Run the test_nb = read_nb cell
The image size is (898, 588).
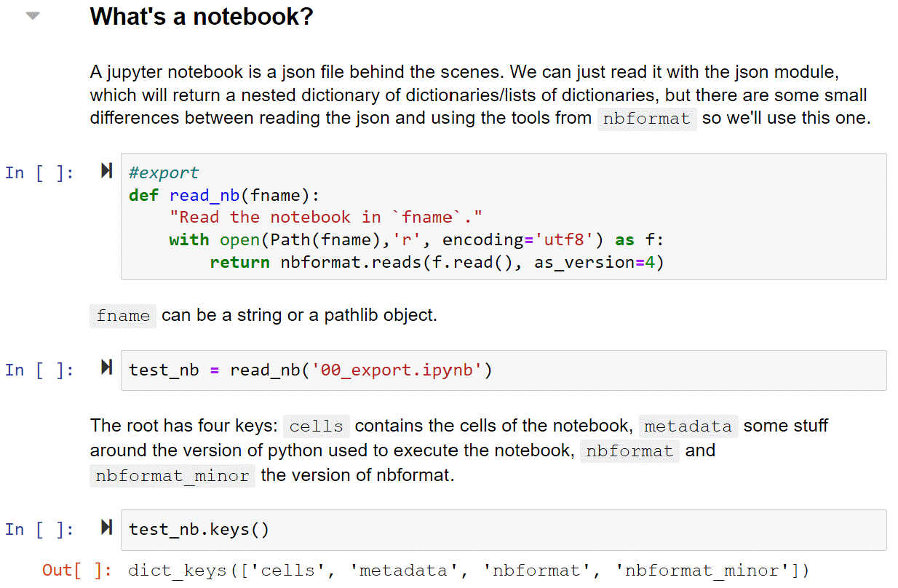(x=107, y=369)
